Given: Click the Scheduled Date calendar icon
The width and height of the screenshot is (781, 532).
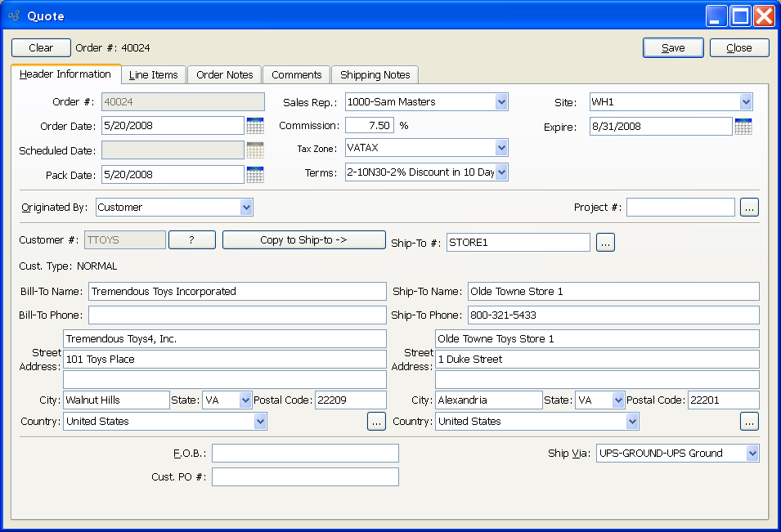Looking at the screenshot, I should pyautogui.click(x=255, y=150).
